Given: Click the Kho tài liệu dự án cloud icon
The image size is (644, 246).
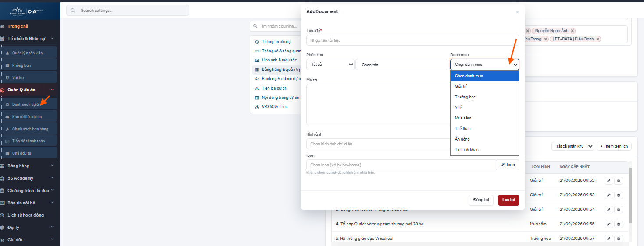Looking at the screenshot, I should click(7, 117).
